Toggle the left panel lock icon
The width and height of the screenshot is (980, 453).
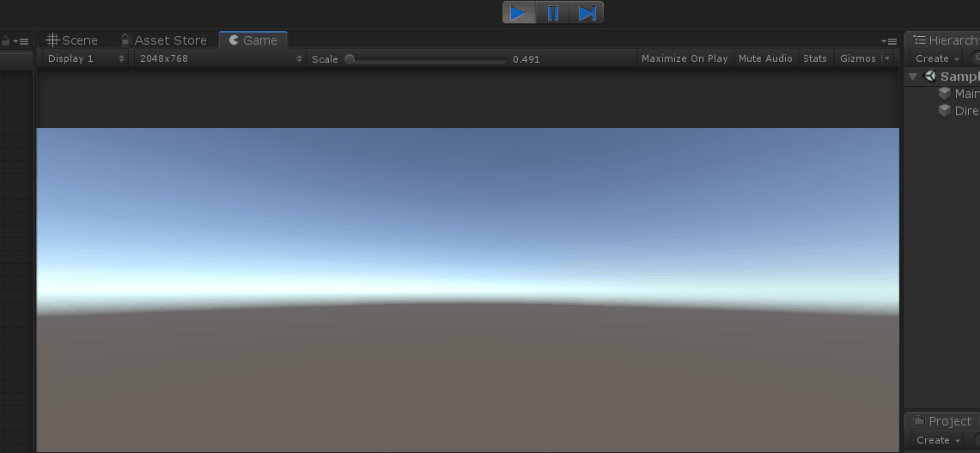[x=6, y=41]
